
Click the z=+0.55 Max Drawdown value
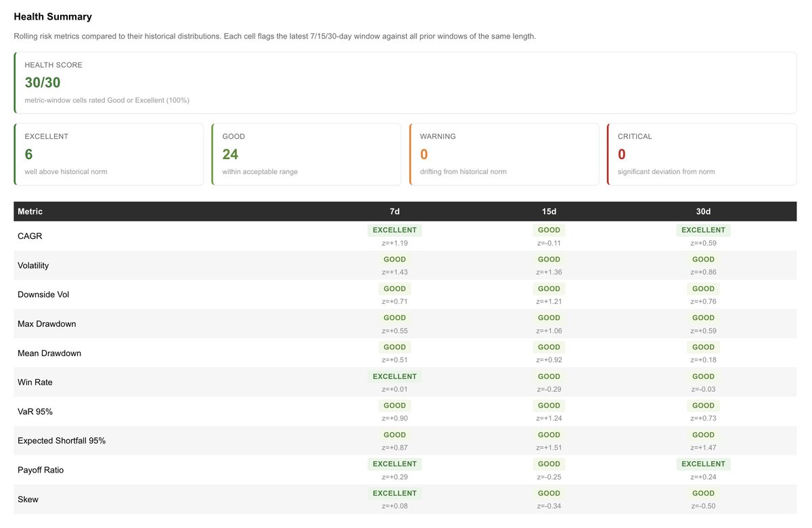click(394, 330)
